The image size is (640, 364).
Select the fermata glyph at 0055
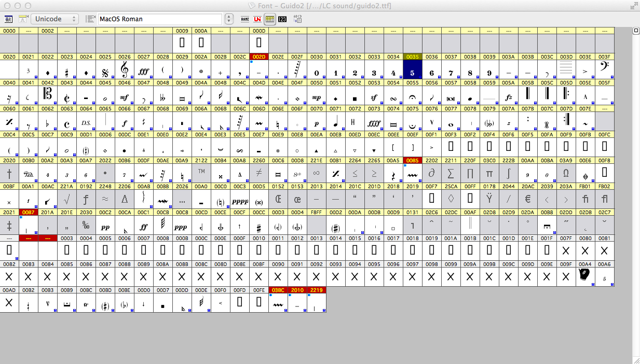coord(413,96)
